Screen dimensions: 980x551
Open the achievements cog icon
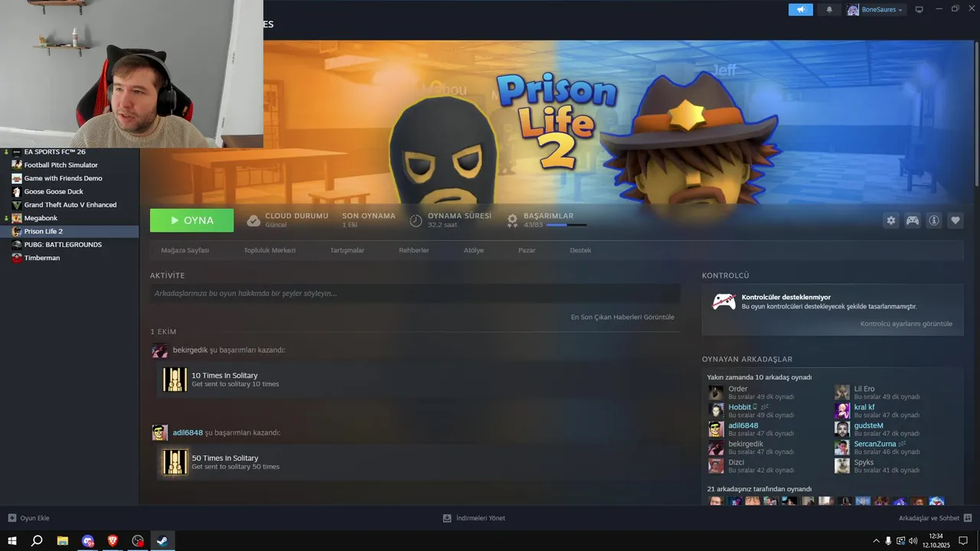point(513,220)
